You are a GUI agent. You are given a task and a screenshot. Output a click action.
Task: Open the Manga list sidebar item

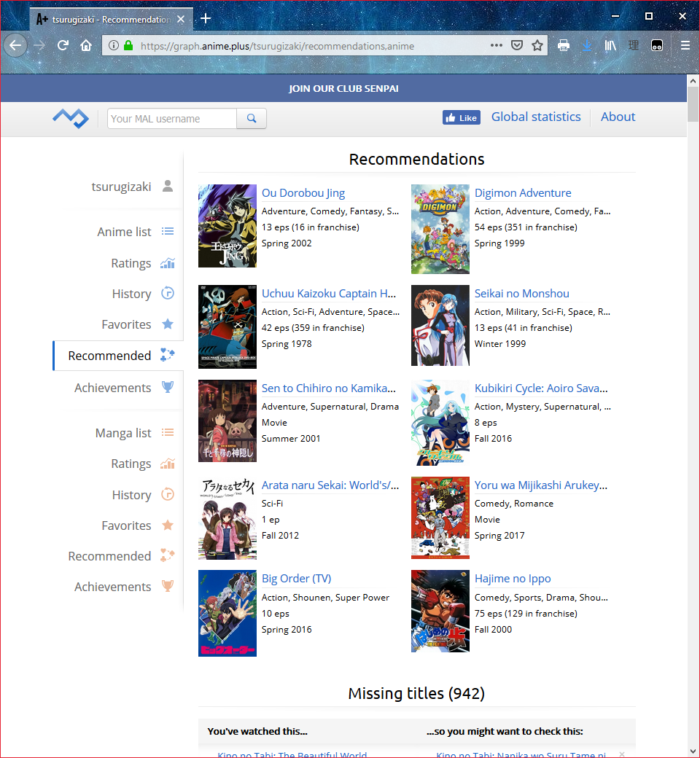[123, 433]
